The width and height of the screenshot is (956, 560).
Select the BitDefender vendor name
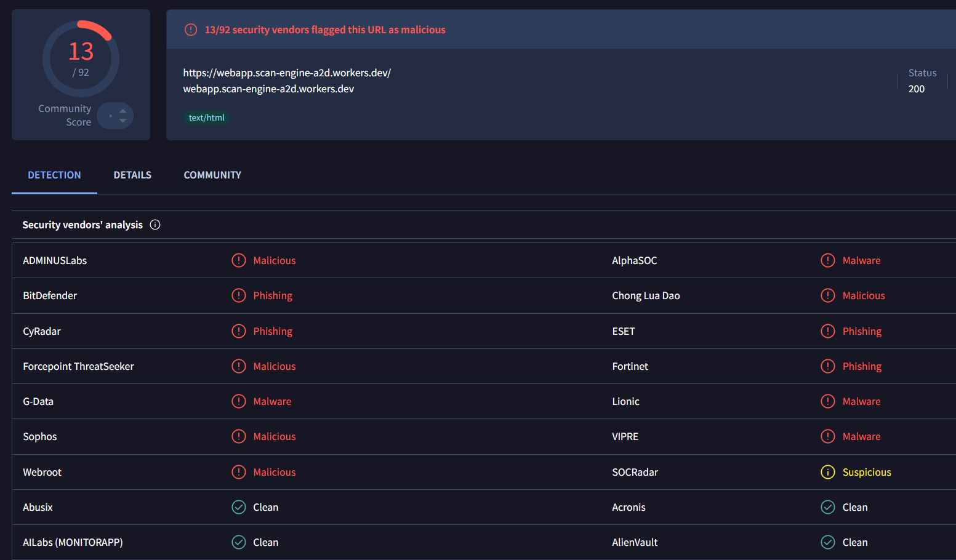(x=50, y=295)
